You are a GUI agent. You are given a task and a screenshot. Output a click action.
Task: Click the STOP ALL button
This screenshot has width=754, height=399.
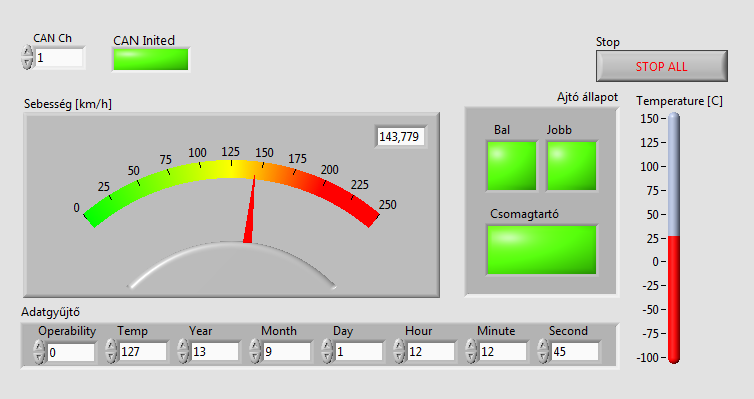point(662,66)
